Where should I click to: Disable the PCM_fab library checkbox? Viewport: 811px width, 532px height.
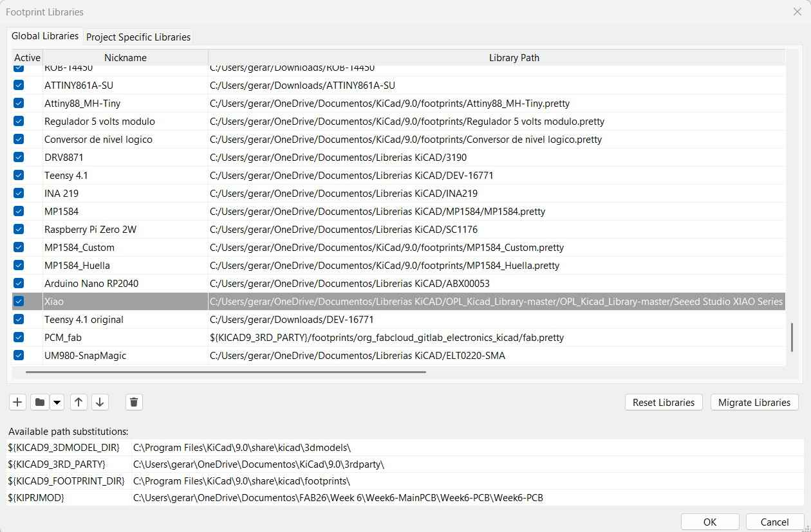point(19,337)
